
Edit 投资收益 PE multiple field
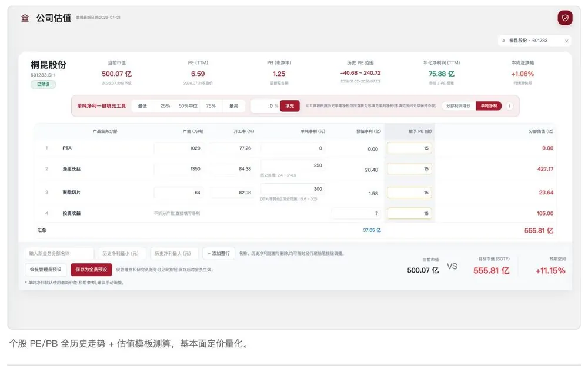tap(409, 213)
